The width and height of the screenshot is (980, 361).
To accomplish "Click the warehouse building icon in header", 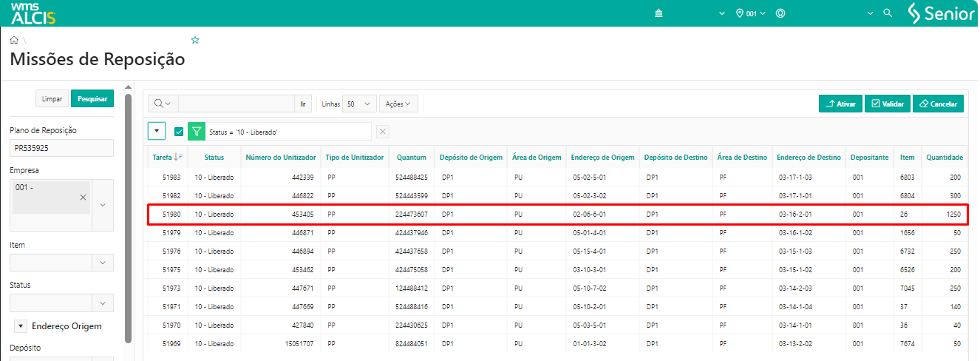I will (659, 13).
